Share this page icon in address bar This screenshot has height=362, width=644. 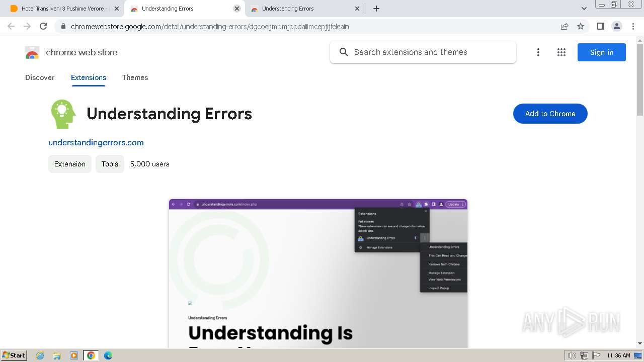[x=565, y=26]
